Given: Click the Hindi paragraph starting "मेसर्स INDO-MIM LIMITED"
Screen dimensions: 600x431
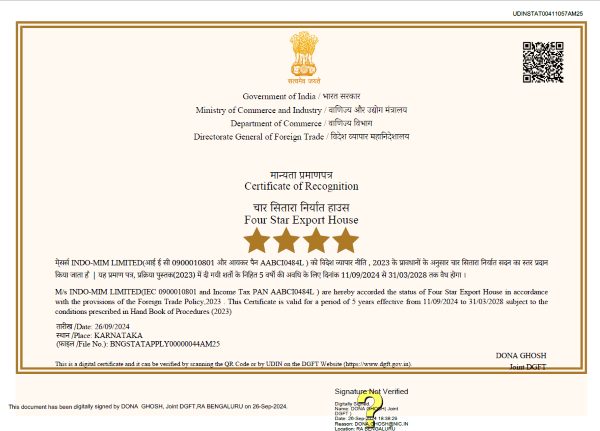Looking at the screenshot, I should pyautogui.click(x=302, y=269).
